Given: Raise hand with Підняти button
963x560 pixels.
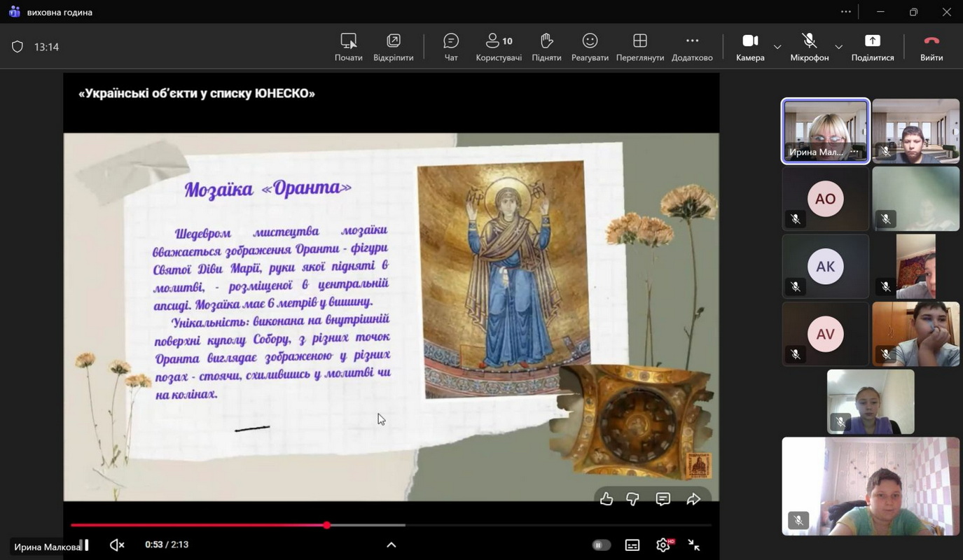Looking at the screenshot, I should coord(546,47).
